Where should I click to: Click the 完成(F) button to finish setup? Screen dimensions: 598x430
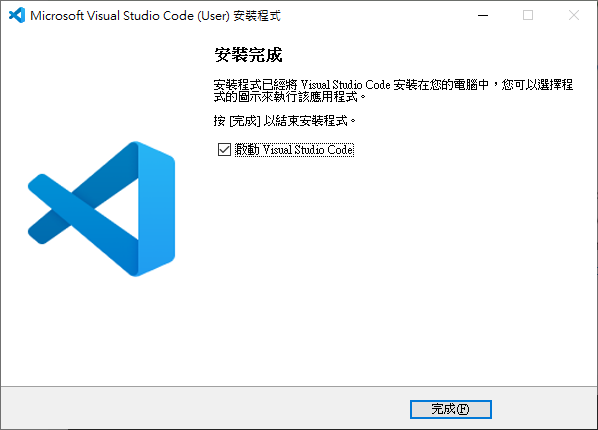point(451,409)
